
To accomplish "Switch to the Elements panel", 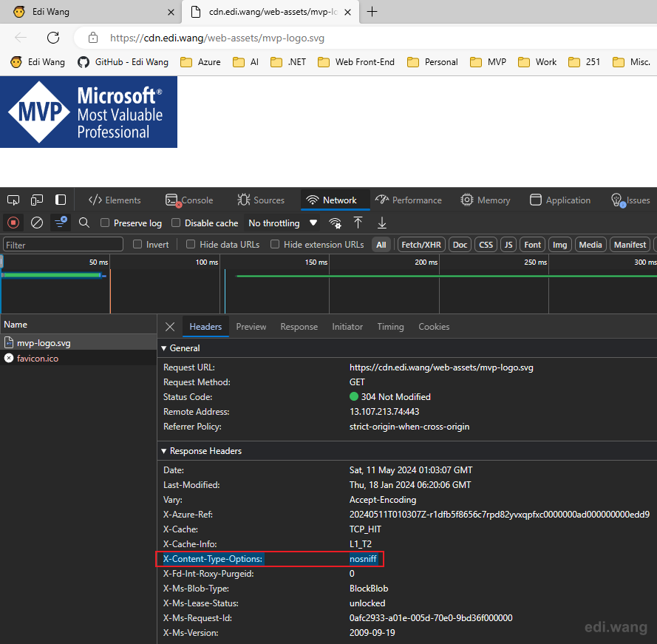I will point(115,200).
